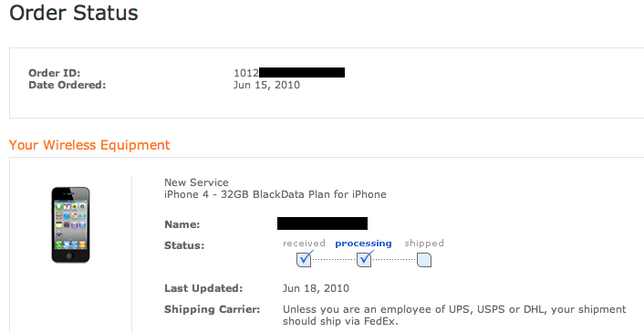
Task: Click the Your Wireless Equipment heading
Action: (89, 145)
